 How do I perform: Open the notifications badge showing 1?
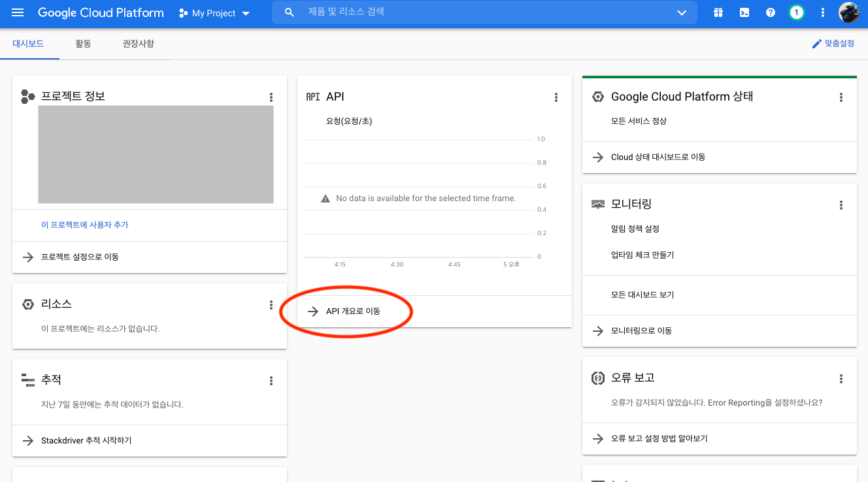(x=796, y=12)
